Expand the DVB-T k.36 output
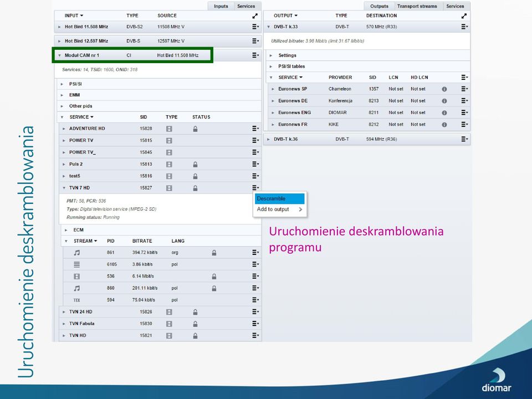Screen dimensions: 532x399 [268, 139]
